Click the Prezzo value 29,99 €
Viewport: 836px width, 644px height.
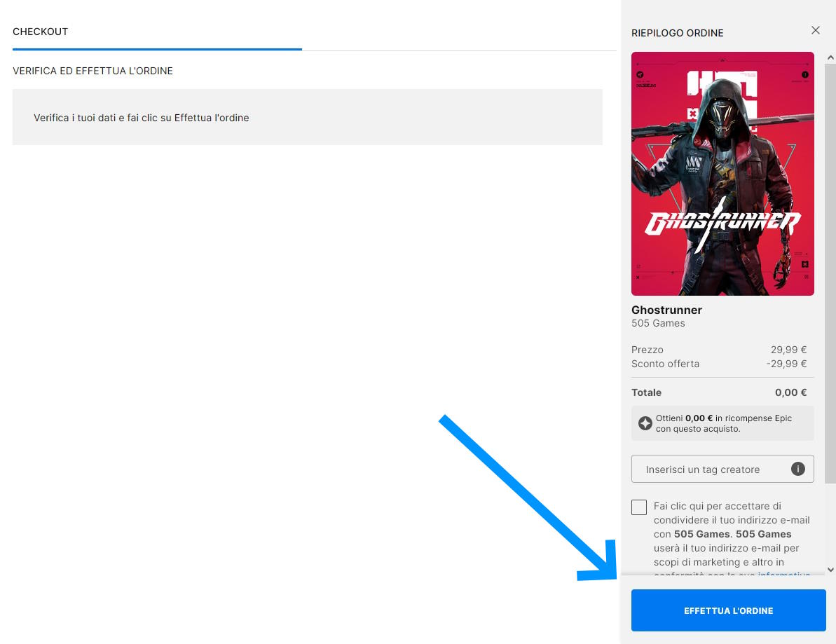[788, 350]
